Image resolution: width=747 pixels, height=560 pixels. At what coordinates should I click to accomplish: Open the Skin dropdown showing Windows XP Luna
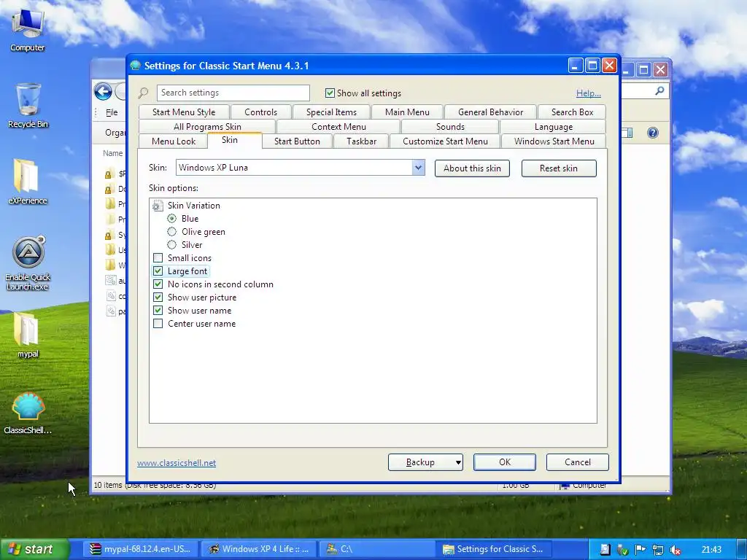(300, 168)
